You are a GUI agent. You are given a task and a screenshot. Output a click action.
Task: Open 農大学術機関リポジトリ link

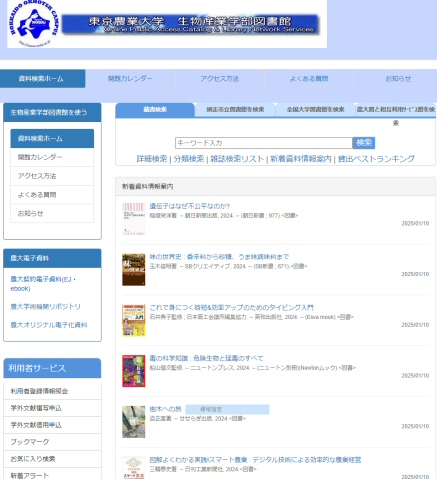[x=45, y=307]
